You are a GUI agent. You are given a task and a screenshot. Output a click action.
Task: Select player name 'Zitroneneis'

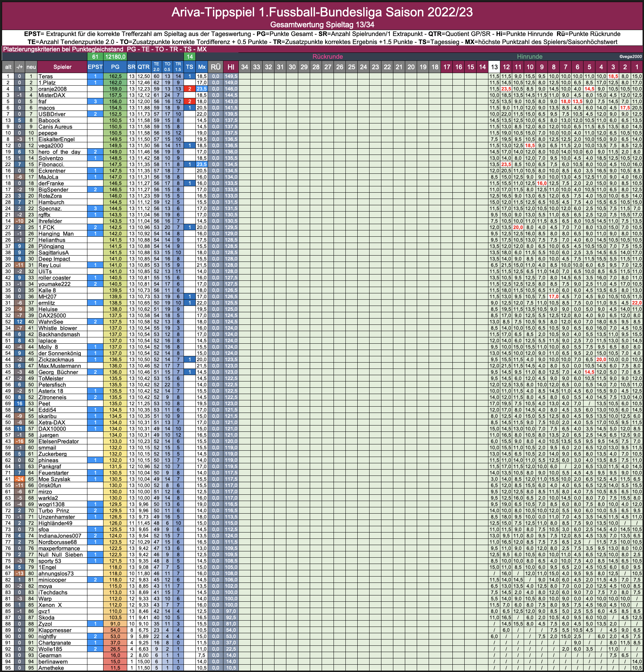click(52, 397)
